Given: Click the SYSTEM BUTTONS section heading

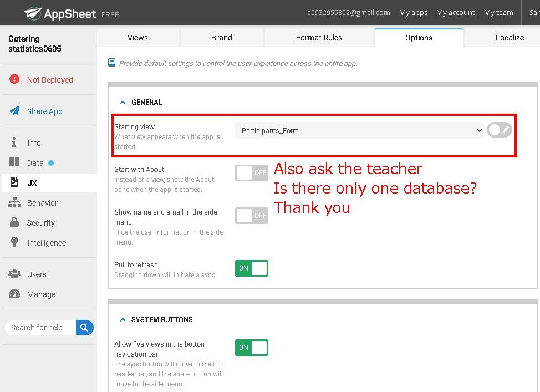Looking at the screenshot, I should point(162,320).
